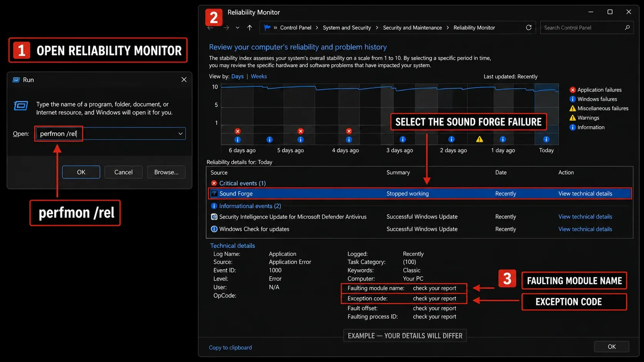Expand the chevron after System and Security breadcrumb
644x362 pixels.
(x=377, y=28)
